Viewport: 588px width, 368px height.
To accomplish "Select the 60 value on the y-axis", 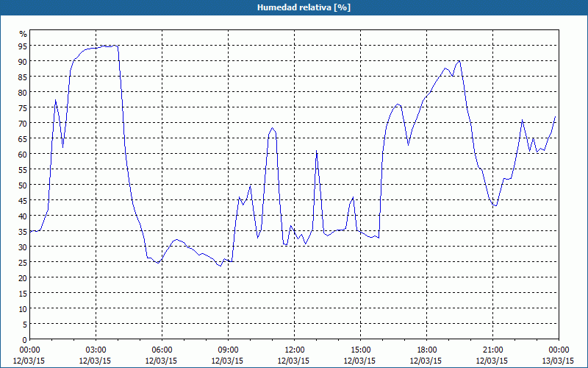I will click(x=23, y=154).
